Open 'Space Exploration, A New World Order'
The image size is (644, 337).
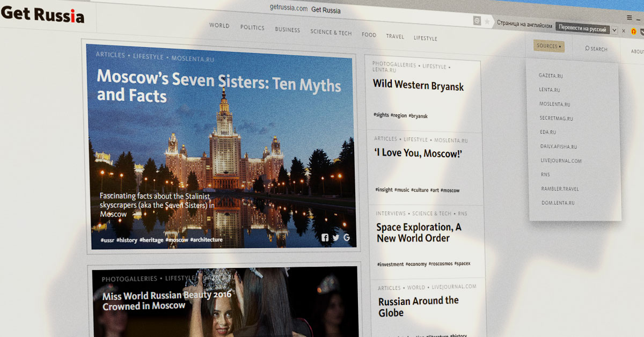419,232
